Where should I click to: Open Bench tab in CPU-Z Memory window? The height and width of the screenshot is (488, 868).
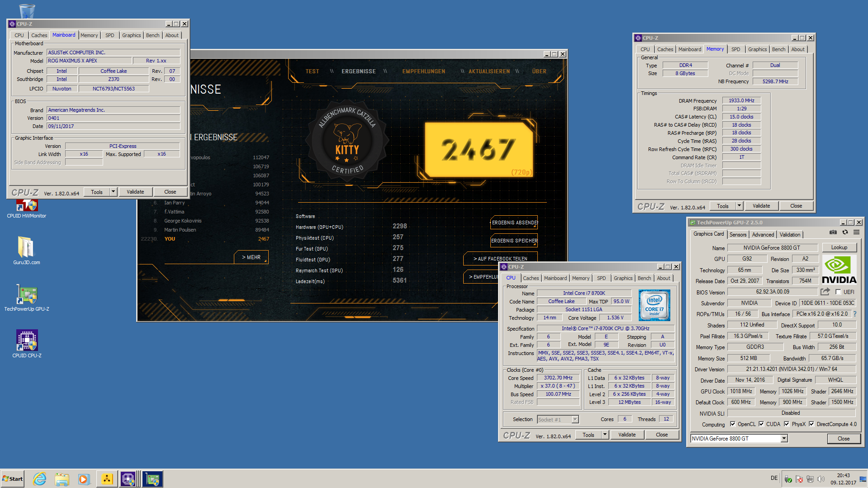click(x=778, y=49)
